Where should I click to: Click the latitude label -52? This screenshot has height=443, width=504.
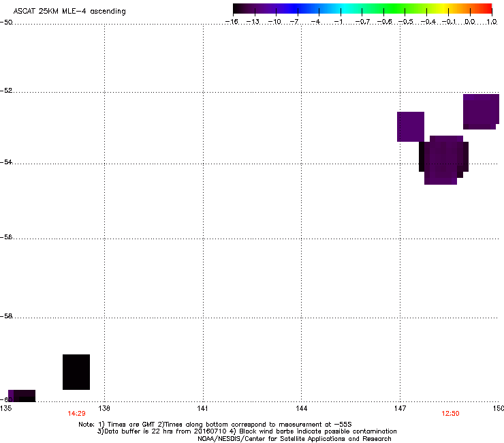6,91
